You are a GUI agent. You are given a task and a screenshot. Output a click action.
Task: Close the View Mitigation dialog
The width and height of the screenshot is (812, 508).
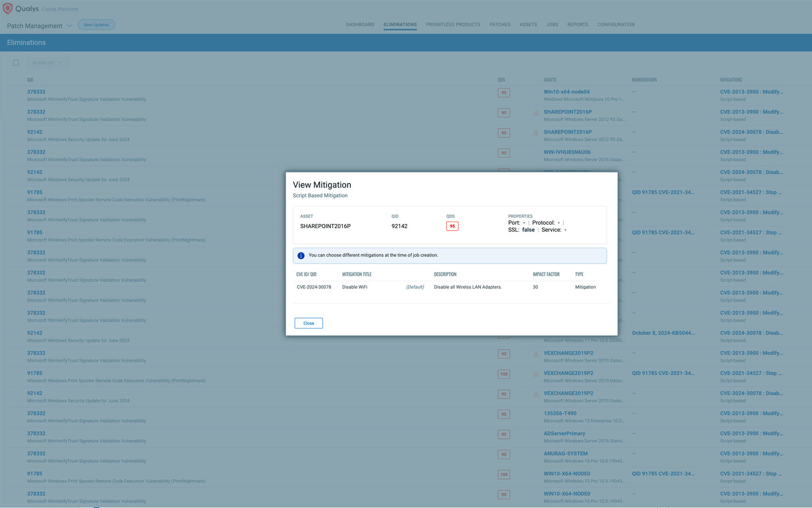click(x=308, y=323)
